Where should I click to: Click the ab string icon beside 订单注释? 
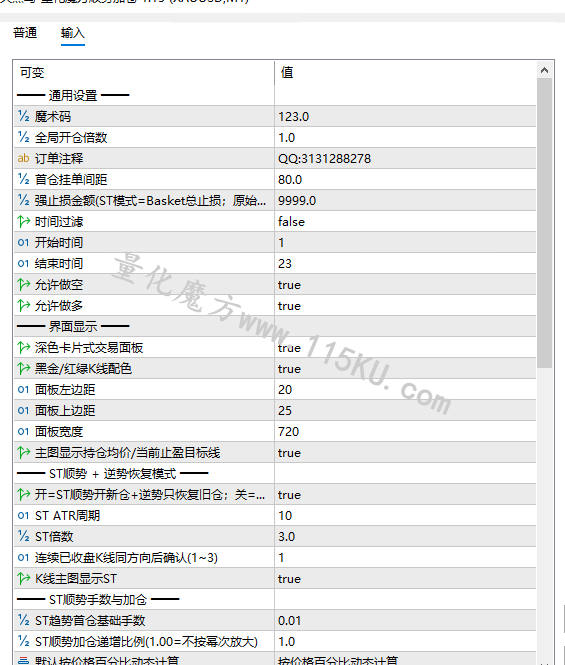(23, 158)
